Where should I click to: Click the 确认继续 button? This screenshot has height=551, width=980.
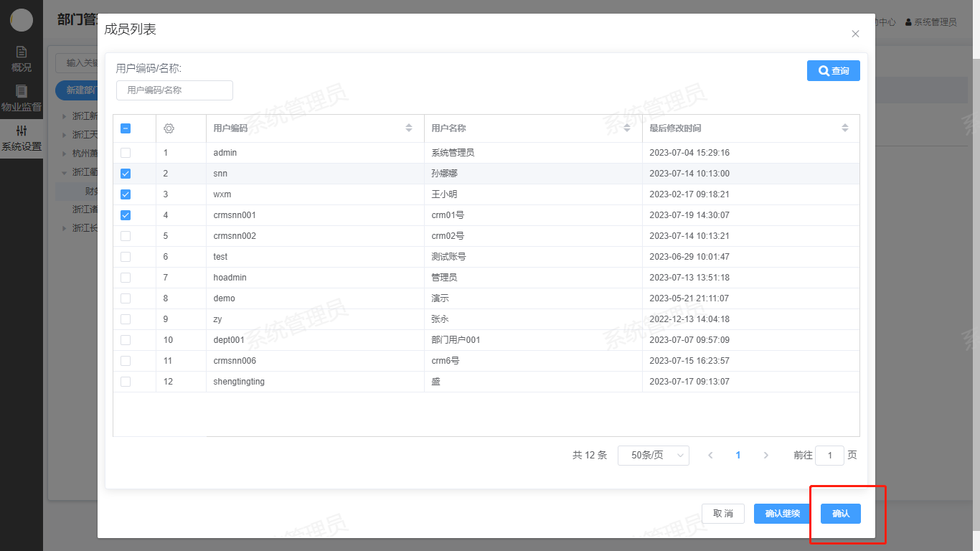click(x=782, y=514)
